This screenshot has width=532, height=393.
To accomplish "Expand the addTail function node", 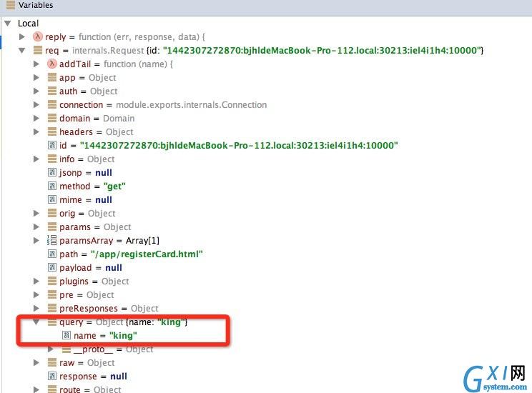I will click(x=36, y=64).
